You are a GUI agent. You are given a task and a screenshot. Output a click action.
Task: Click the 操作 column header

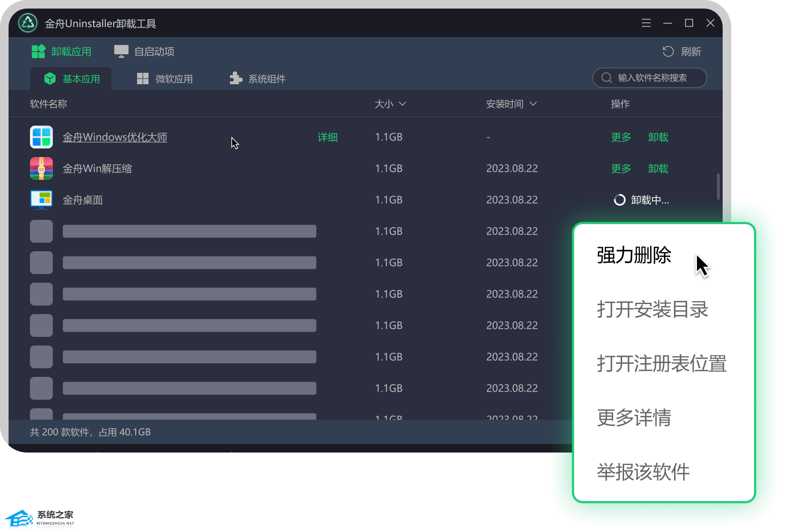(x=620, y=104)
